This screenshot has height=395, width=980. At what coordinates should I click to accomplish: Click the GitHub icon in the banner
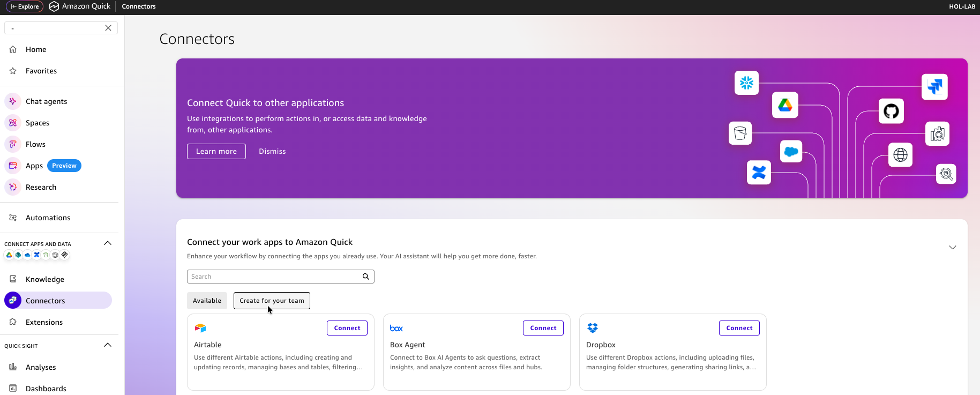tap(891, 111)
